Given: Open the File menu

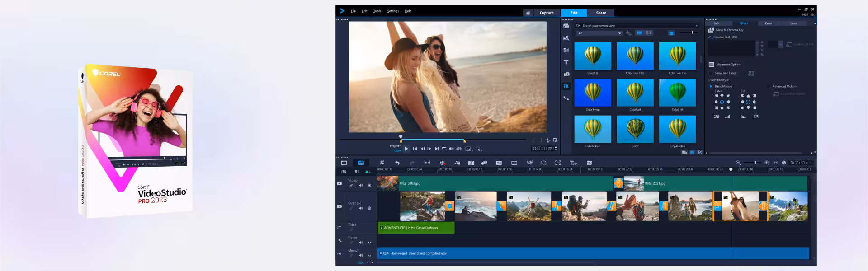Looking at the screenshot, I should (x=353, y=11).
